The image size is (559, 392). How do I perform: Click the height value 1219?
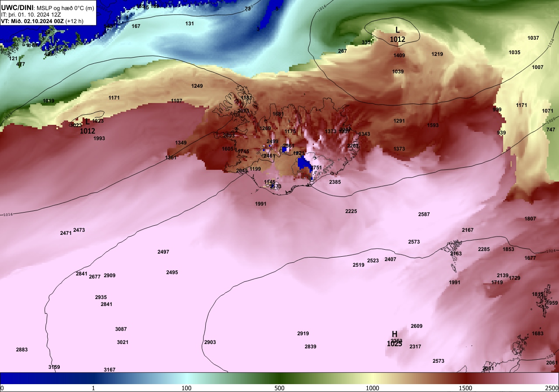click(437, 54)
